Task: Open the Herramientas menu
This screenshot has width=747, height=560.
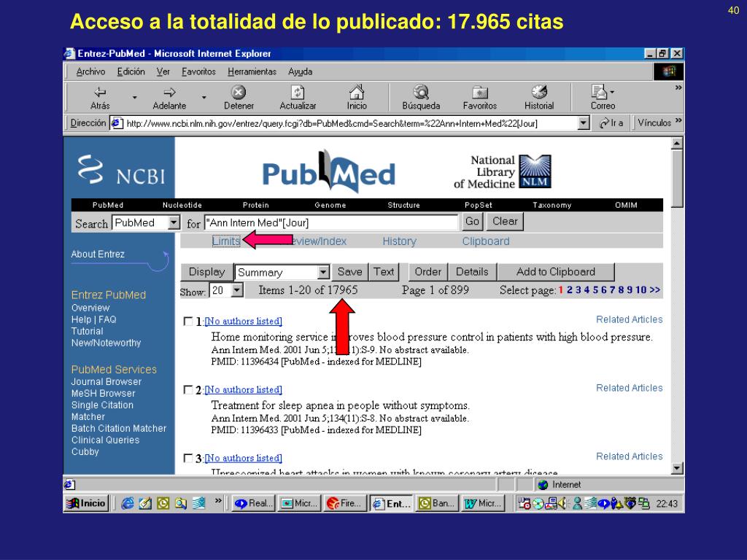Action: point(252,71)
